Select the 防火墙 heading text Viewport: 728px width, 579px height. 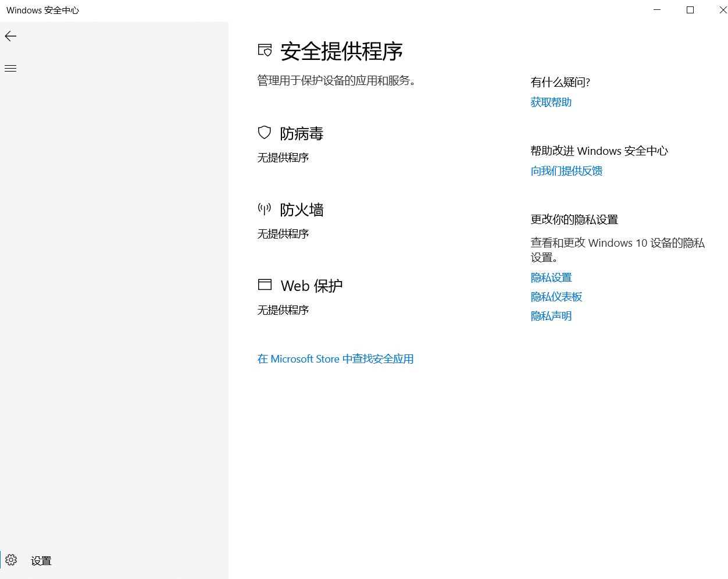301,210
